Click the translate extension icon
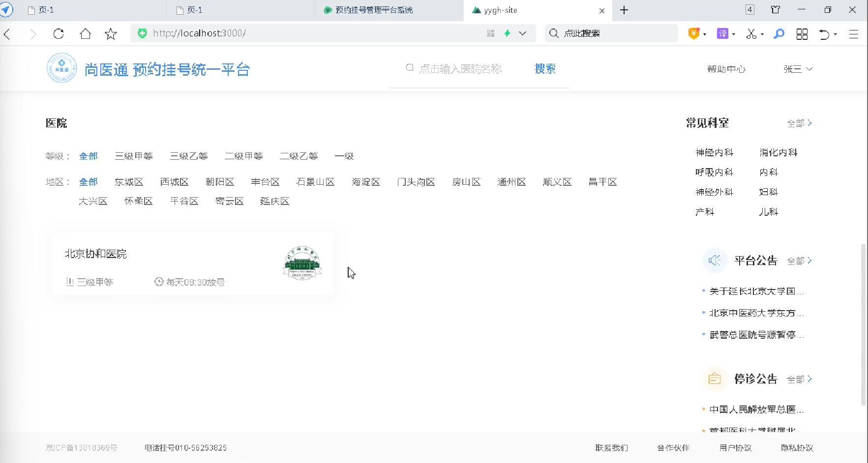 pyautogui.click(x=722, y=33)
